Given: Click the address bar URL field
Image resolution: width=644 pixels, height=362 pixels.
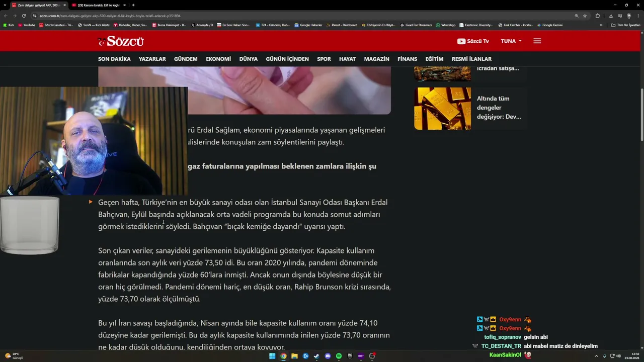Looking at the screenshot, I should (302, 16).
